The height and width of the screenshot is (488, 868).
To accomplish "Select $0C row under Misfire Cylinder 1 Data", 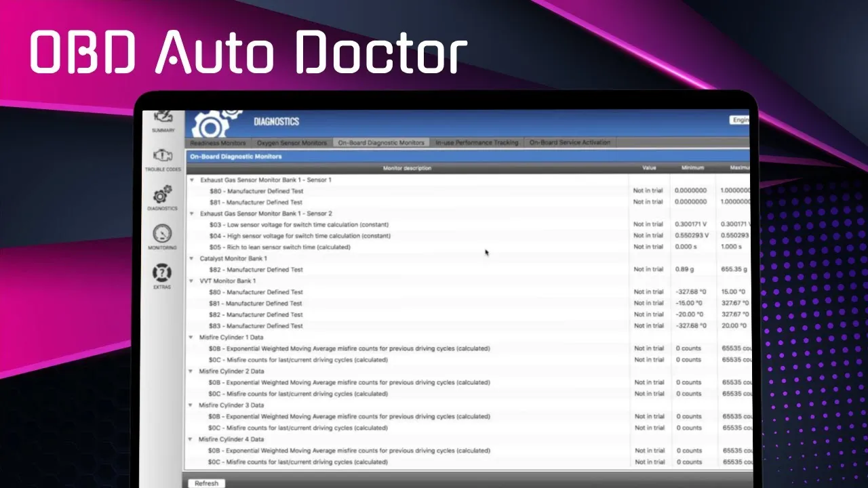I will pyautogui.click(x=468, y=360).
